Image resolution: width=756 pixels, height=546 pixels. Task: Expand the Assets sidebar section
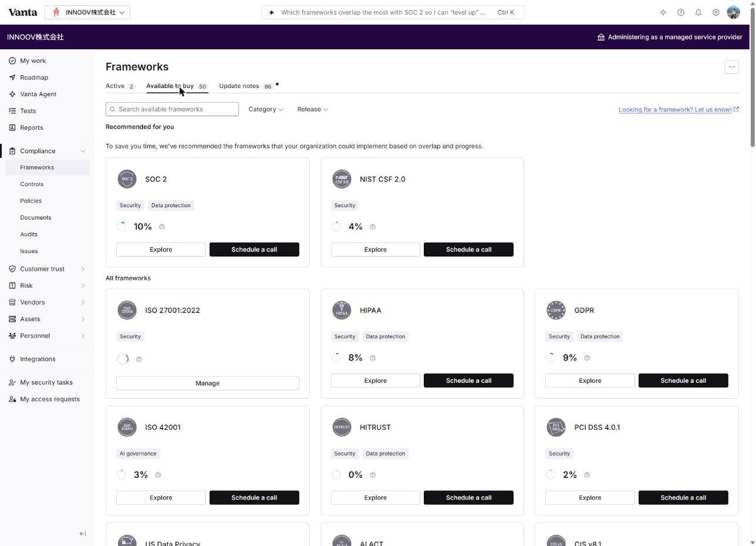pos(83,319)
